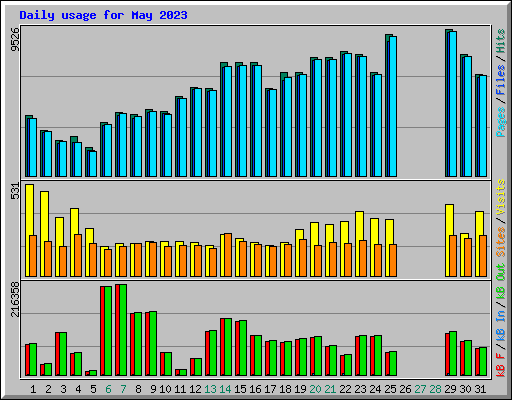This screenshot has height=400, width=512.
Task: Click the green weekend day label 21
Action: click(330, 389)
